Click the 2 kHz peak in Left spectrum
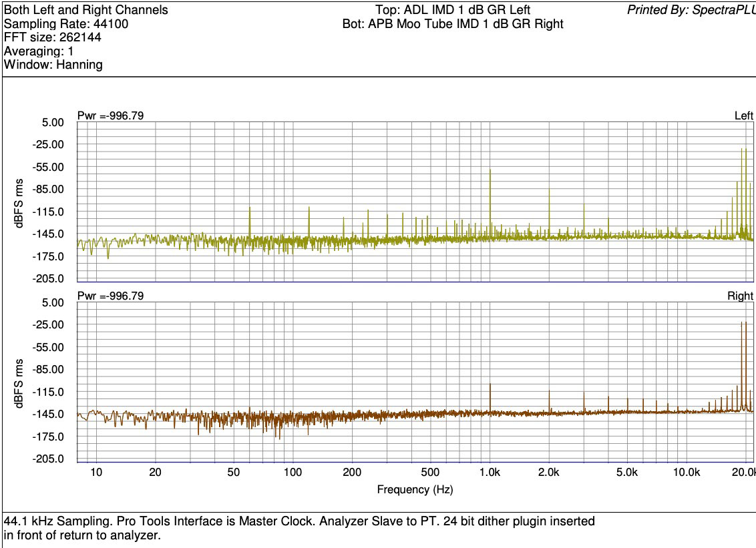 (x=549, y=210)
